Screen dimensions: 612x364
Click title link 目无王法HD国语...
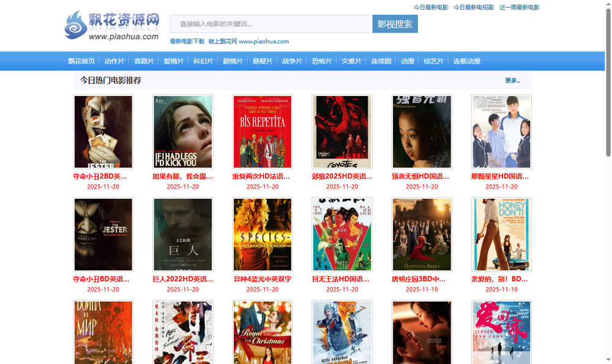pos(340,279)
